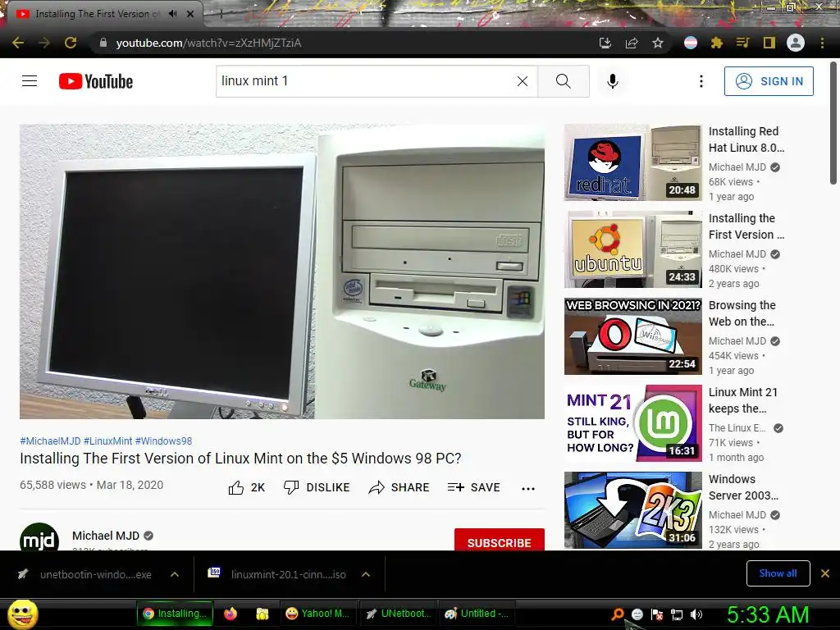Open the Michael MJD channel avatar

pyautogui.click(x=39, y=536)
